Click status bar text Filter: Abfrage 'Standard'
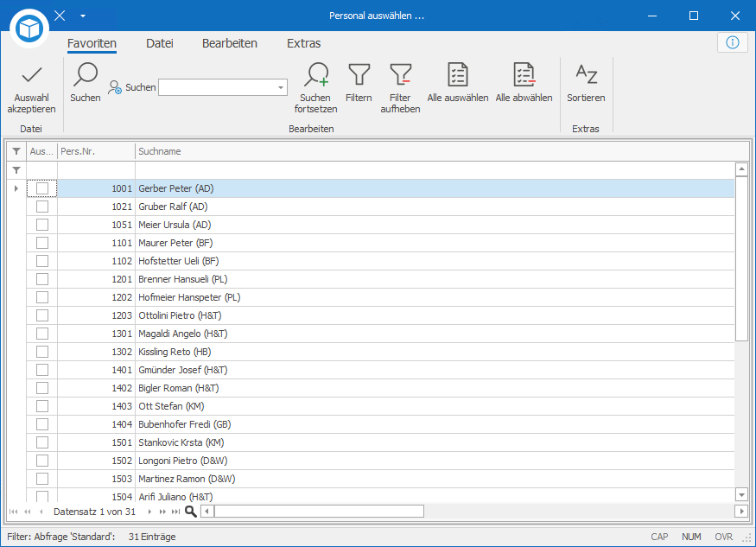This screenshot has height=547, width=756. 60,537
